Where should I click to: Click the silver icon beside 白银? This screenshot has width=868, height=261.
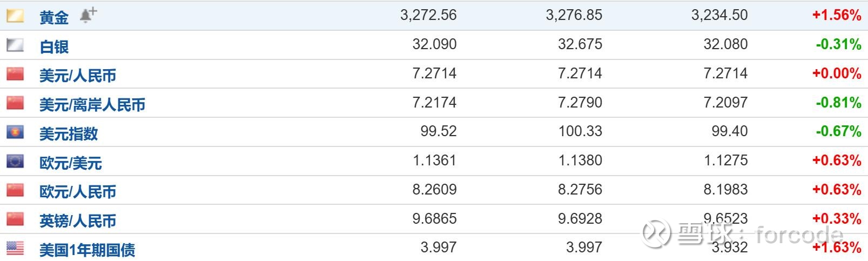click(x=15, y=45)
